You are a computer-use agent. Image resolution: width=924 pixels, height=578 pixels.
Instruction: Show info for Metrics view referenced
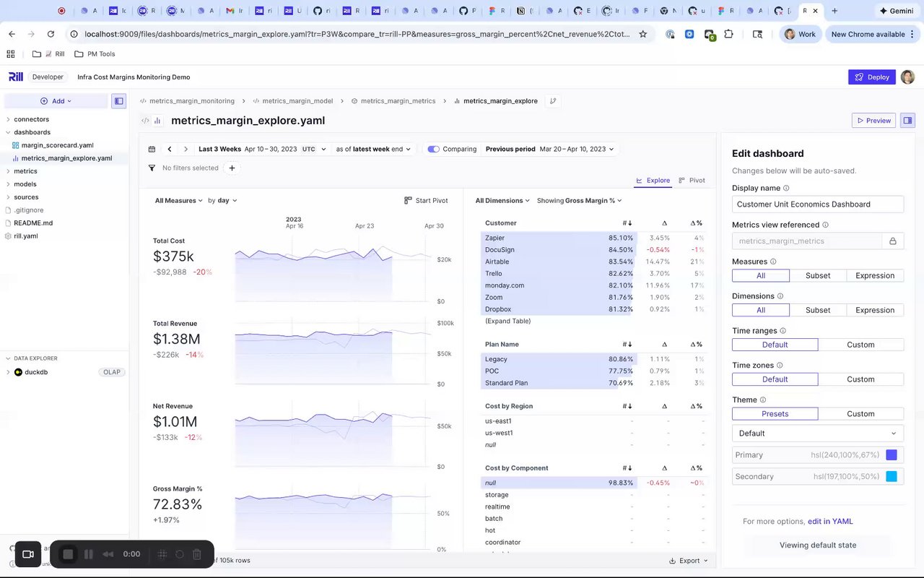click(x=825, y=225)
